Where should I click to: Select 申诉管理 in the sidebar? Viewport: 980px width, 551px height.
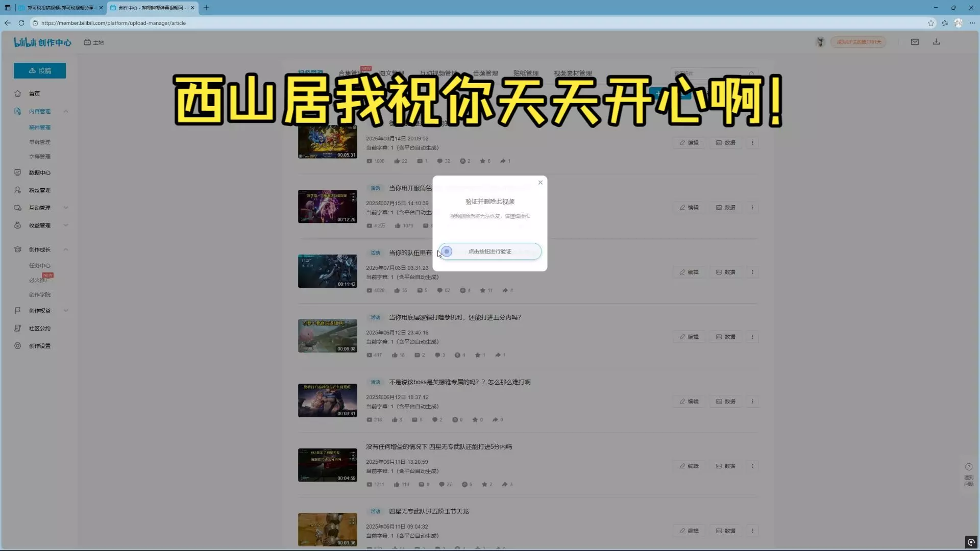[x=40, y=142]
